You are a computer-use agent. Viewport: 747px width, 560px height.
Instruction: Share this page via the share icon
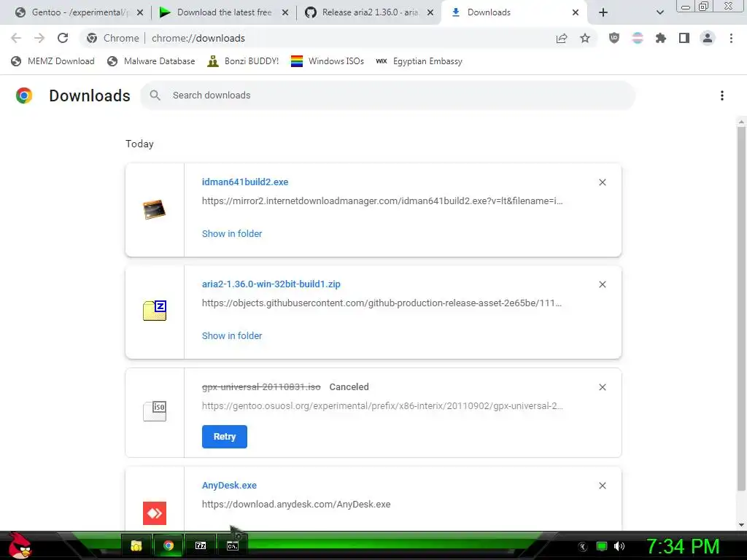[x=562, y=38]
